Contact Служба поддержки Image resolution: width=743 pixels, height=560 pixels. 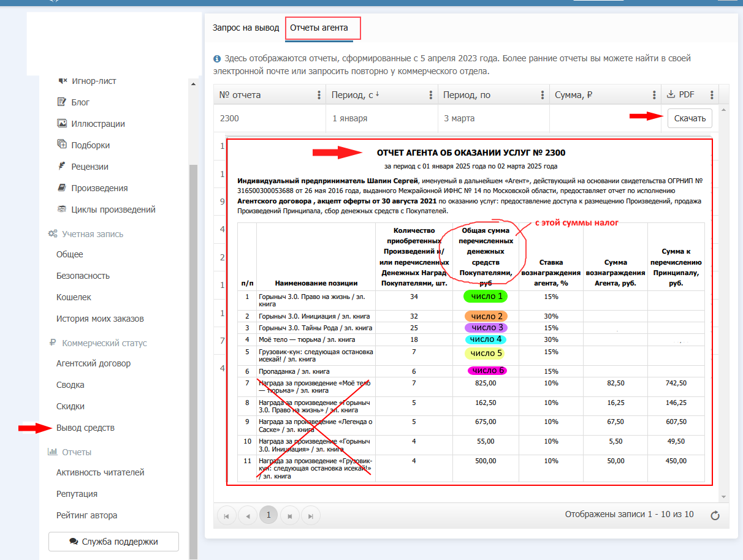click(113, 542)
